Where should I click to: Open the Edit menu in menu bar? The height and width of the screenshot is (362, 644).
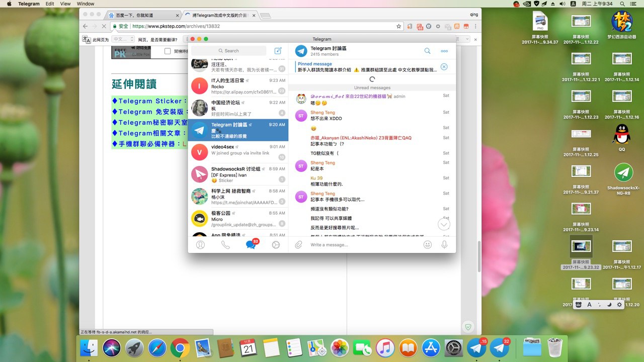pos(50,4)
